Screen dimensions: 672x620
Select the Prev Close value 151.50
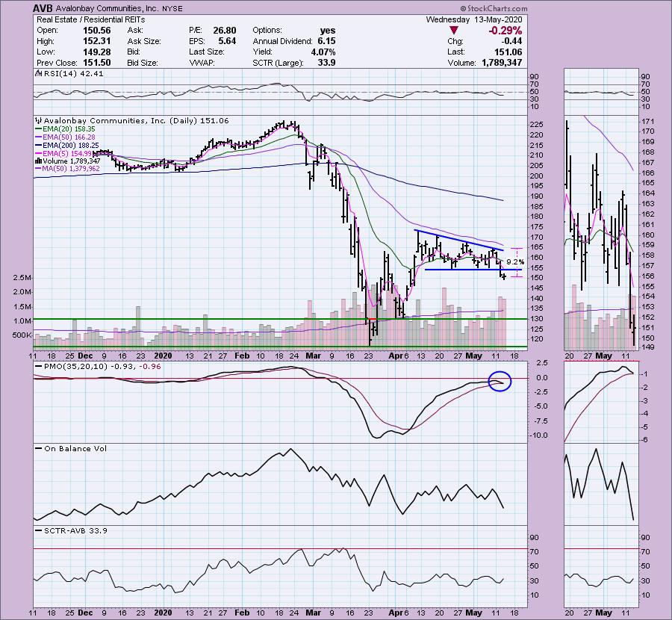click(96, 63)
